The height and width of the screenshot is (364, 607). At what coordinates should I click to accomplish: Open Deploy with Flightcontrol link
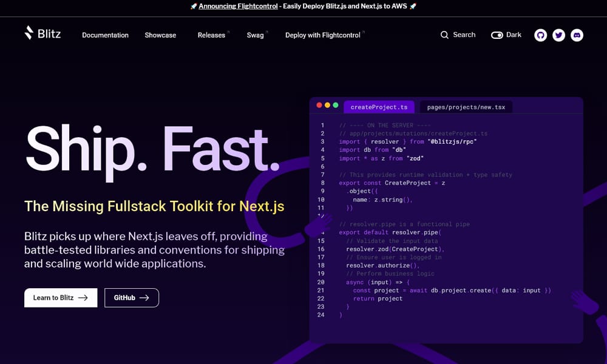[x=323, y=35]
